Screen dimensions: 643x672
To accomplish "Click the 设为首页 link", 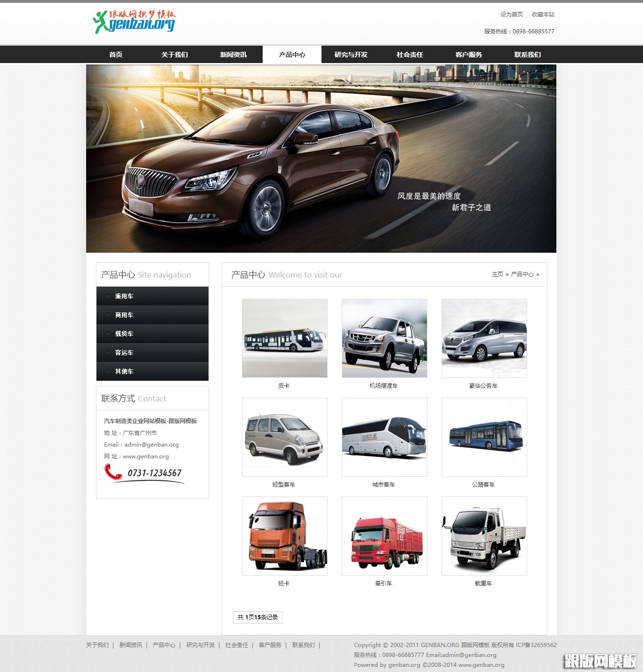I will (x=512, y=15).
